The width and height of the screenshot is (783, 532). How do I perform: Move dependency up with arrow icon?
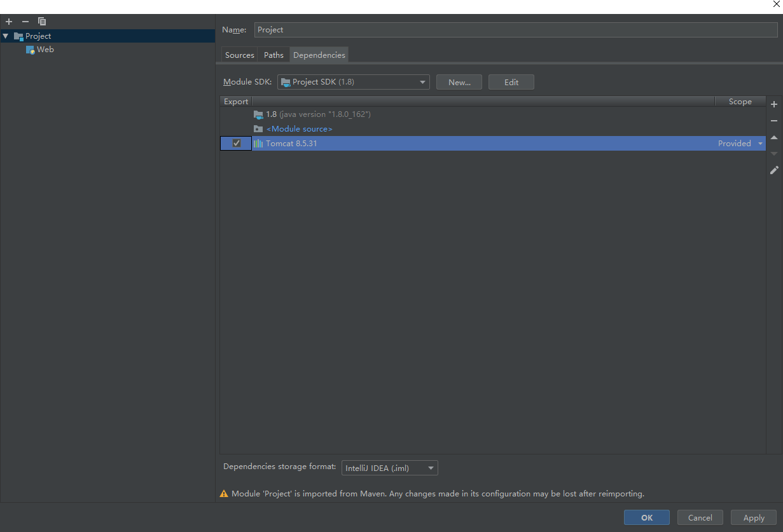click(x=774, y=137)
